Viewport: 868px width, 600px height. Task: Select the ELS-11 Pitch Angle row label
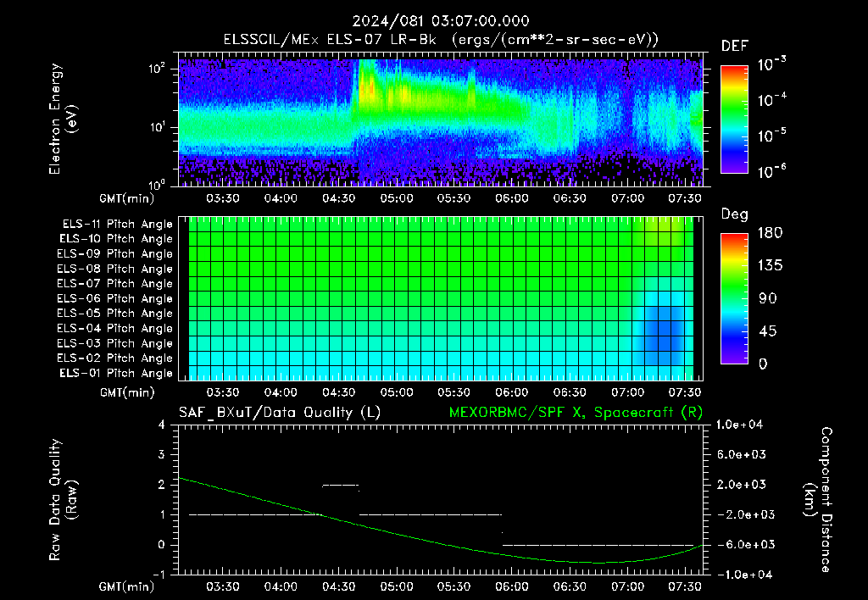coord(117,225)
